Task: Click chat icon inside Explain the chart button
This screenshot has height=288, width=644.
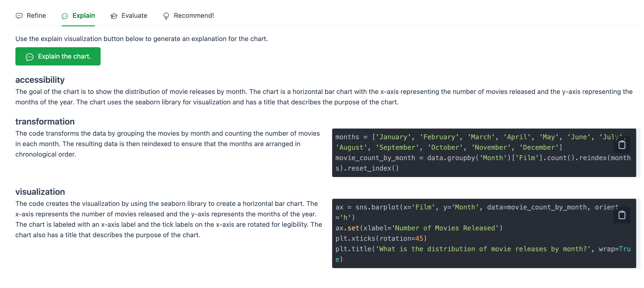Action: [x=30, y=57]
